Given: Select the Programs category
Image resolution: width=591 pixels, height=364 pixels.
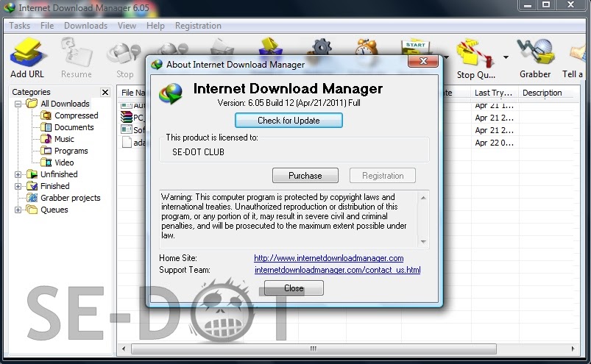Looking at the screenshot, I should coord(64,151).
